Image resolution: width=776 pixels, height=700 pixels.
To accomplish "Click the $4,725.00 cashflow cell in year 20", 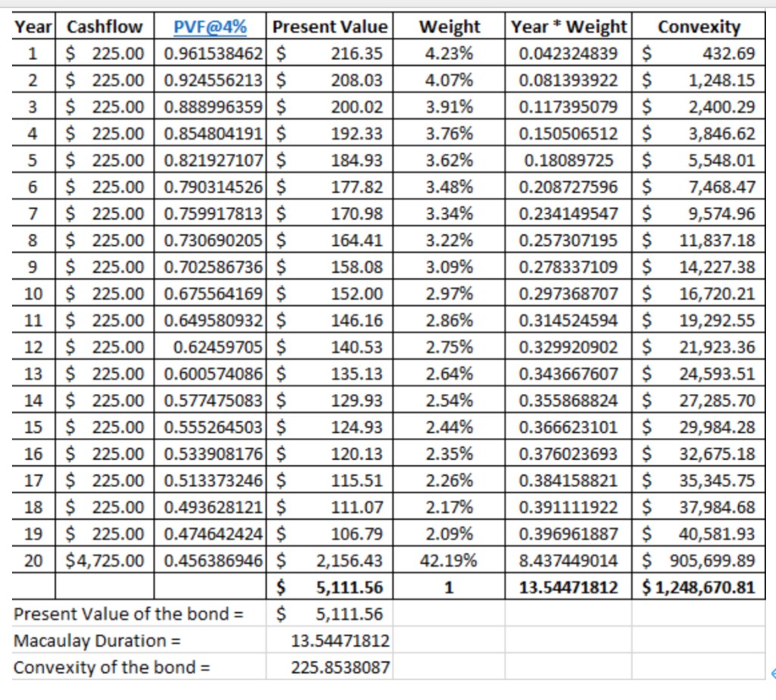I will (x=102, y=561).
